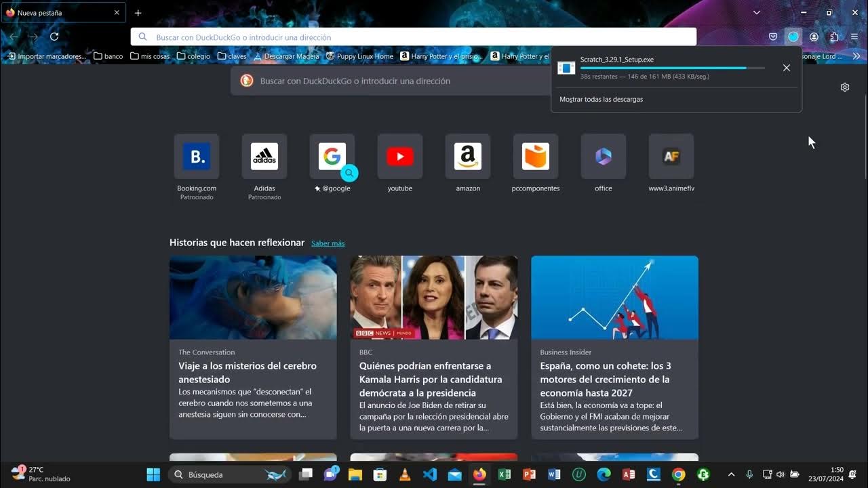
Task: Focus the browser address bar
Action: 414,37
